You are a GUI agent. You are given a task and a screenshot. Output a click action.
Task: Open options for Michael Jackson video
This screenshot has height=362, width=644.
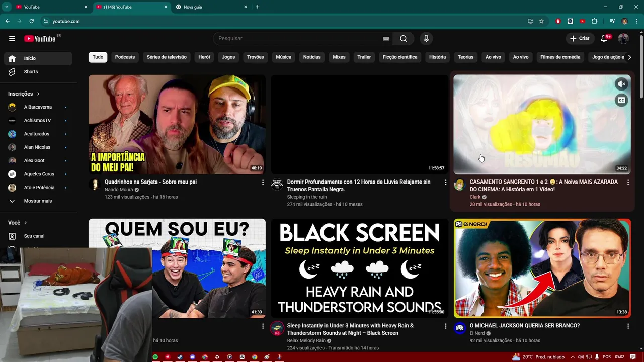point(628,326)
